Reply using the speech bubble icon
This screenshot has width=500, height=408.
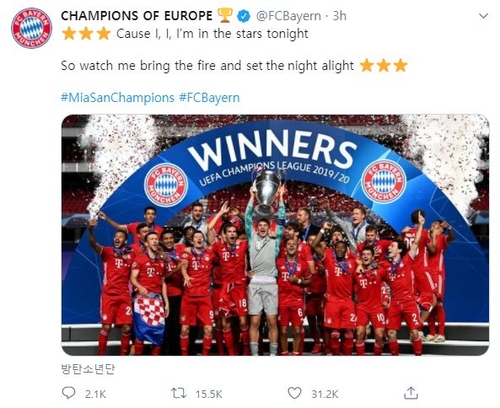coord(69,393)
